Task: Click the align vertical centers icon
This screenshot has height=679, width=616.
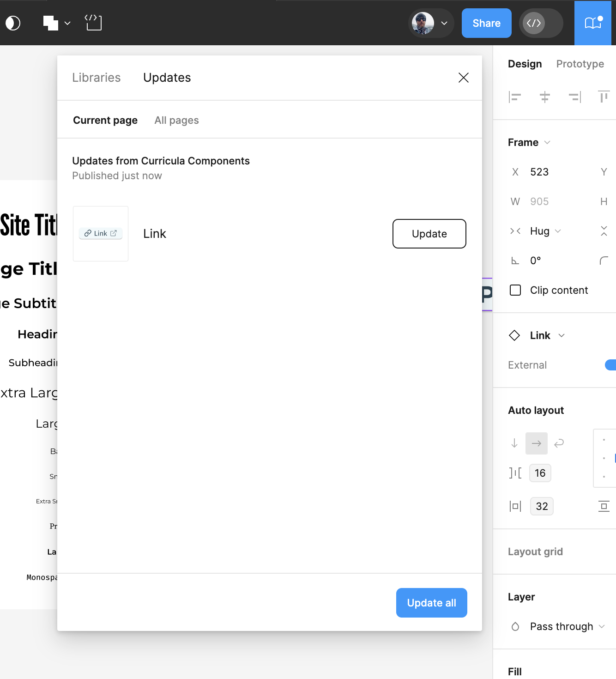Action: tap(545, 97)
